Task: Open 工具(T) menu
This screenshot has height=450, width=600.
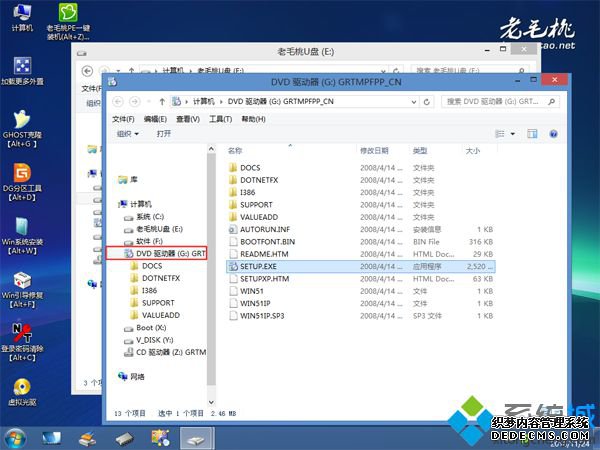Action: tap(220, 119)
